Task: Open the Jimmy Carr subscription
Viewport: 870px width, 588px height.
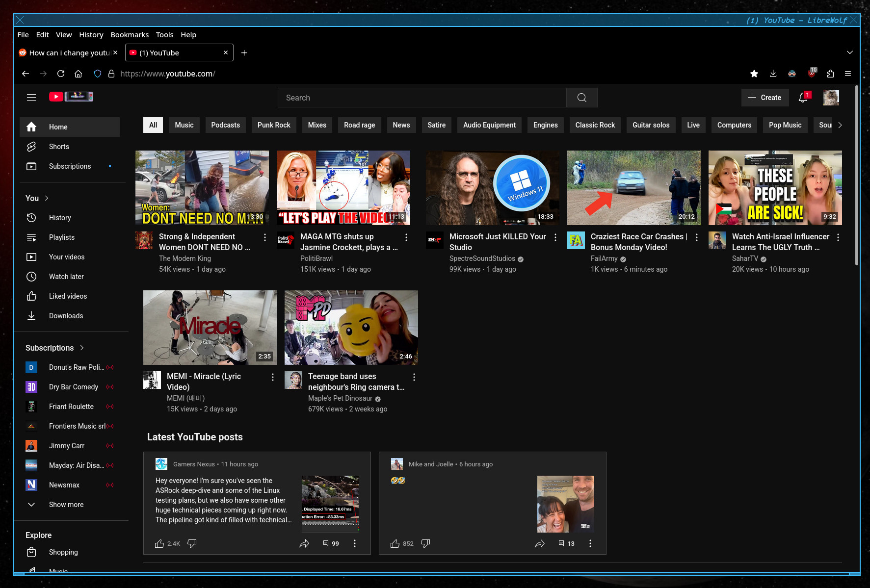Action: tap(69, 446)
